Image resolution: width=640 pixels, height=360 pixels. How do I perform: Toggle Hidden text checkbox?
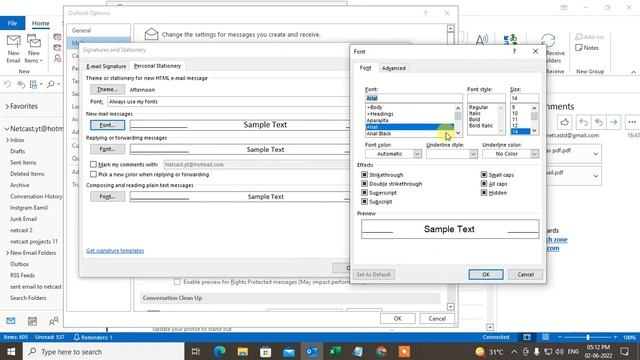tap(484, 193)
